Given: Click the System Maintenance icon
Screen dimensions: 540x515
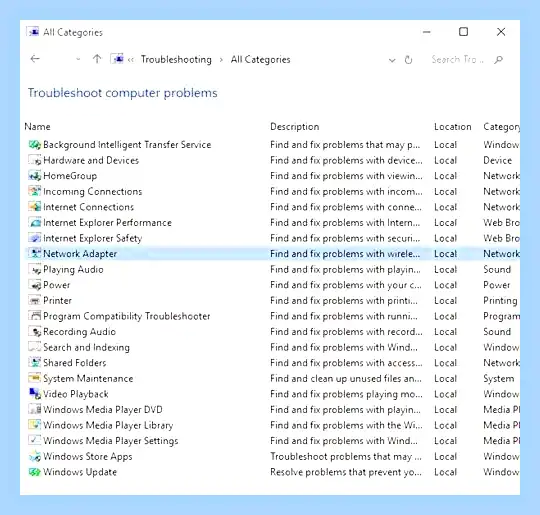Looking at the screenshot, I should point(35,378).
